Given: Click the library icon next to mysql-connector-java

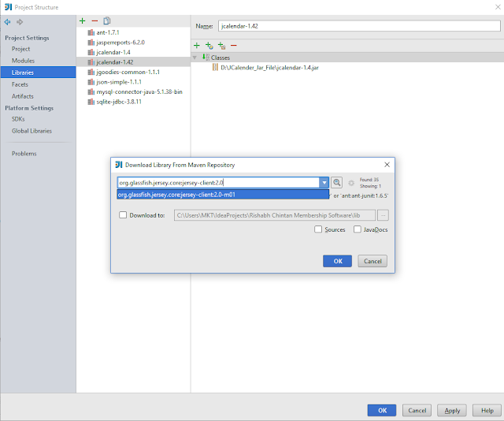Looking at the screenshot, I should (91, 91).
